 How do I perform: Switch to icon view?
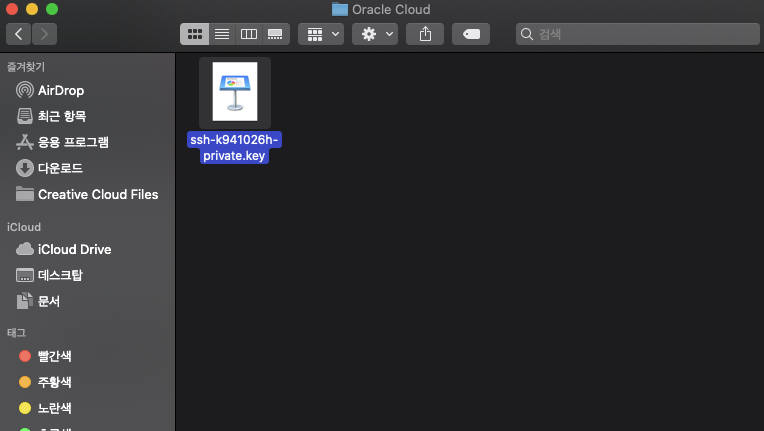coord(194,34)
